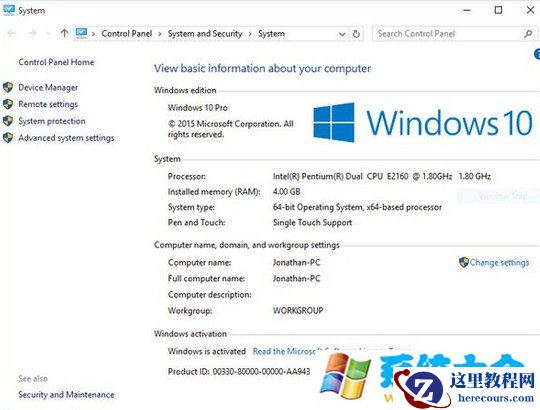The width and height of the screenshot is (540, 410).
Task: Expand the address bar history dropdown
Action: pyautogui.click(x=342, y=34)
